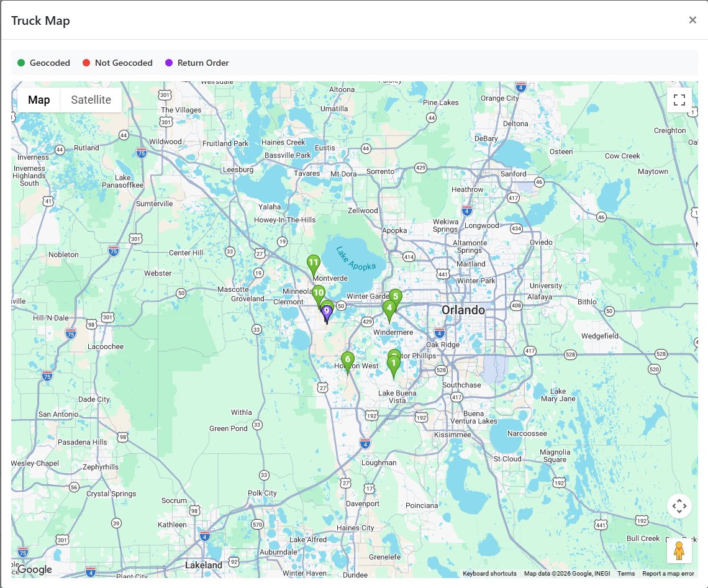Click green stop marker number 11
Screen dimensions: 708x588
pyautogui.click(x=314, y=265)
